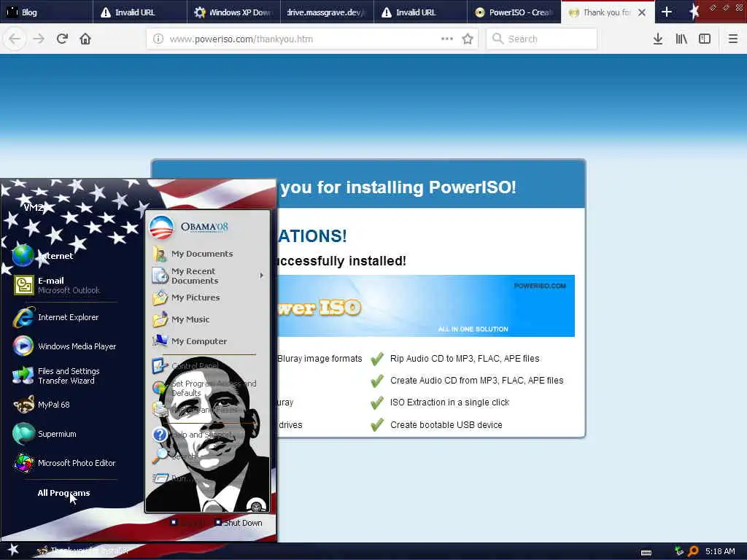The width and height of the screenshot is (747, 560).
Task: Open the browser hamburger menu
Action: click(732, 39)
